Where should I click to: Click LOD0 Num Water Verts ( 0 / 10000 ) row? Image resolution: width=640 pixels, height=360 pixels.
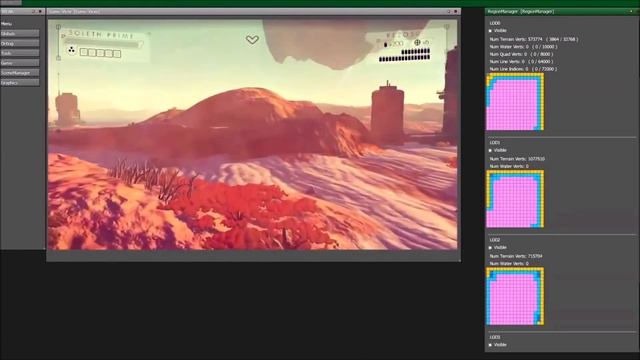click(x=523, y=47)
